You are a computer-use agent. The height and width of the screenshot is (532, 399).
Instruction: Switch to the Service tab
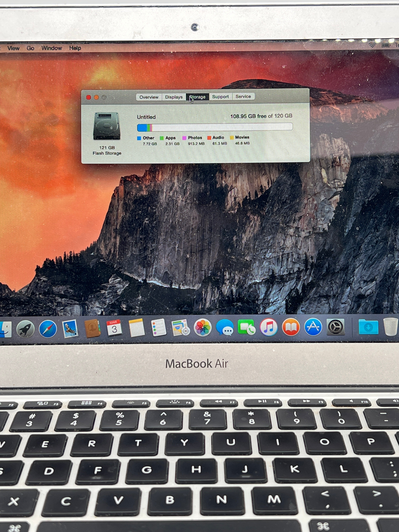pyautogui.click(x=243, y=96)
